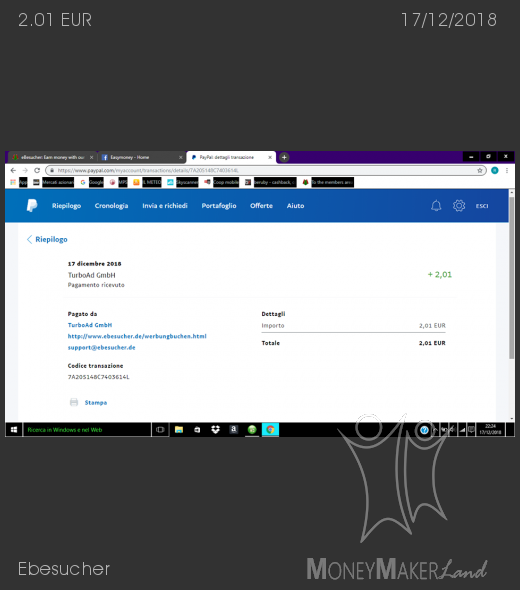The image size is (520, 590).
Task: Click the Totale 2,01 EUR value
Action: point(432,343)
